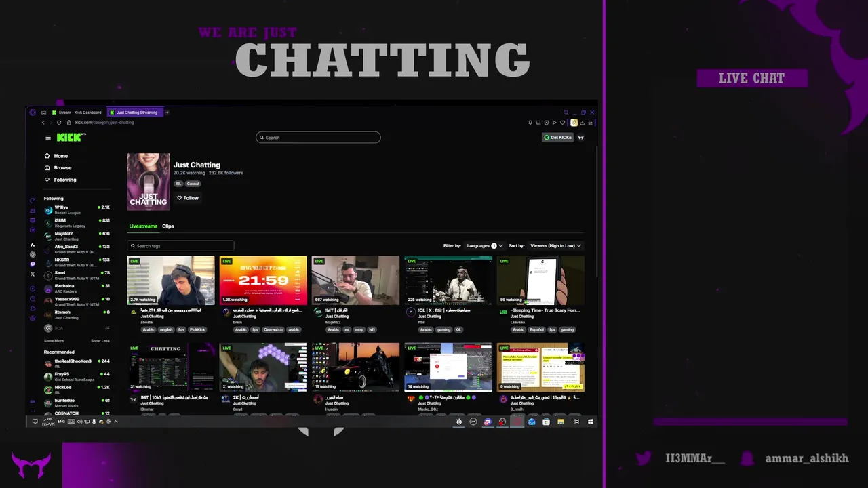Image resolution: width=868 pixels, height=488 pixels.
Task: Open Browse in Kick sidebar
Action: (x=58, y=167)
